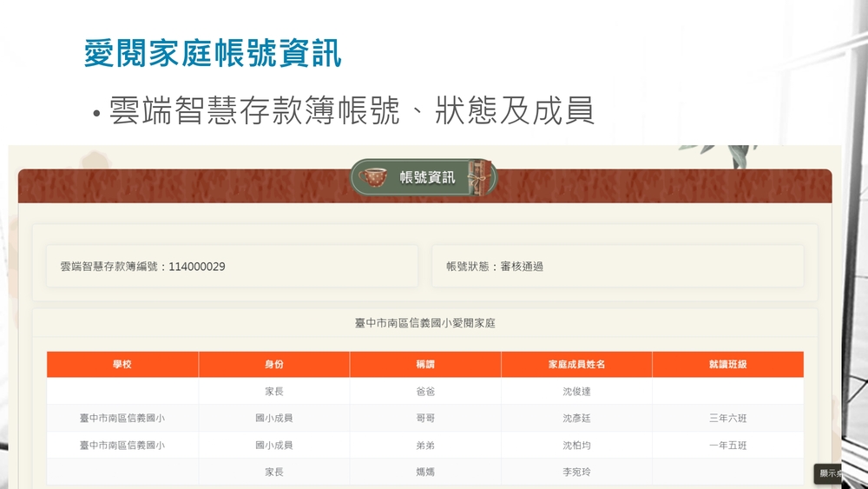Screen dimensions: 868x489
Task: Select the 就讀班級 column header
Action: (727, 365)
